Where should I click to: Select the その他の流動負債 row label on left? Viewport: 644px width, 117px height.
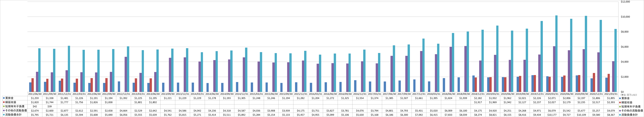(16, 111)
